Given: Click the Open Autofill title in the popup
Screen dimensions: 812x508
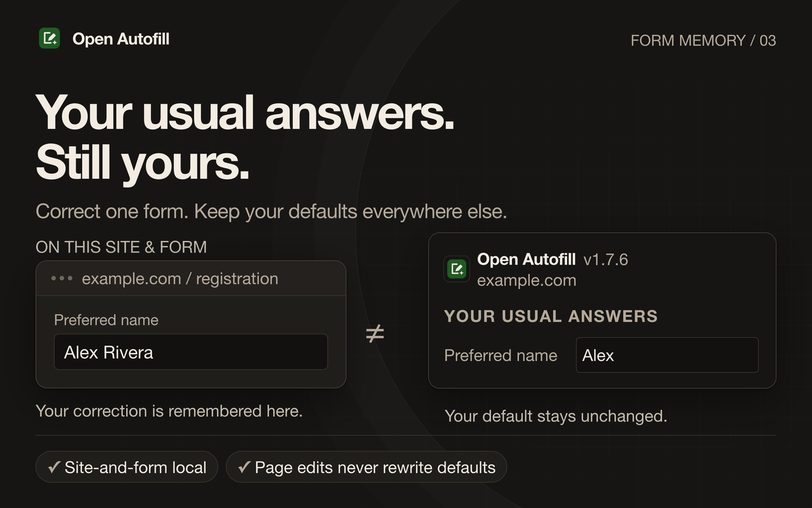Looking at the screenshot, I should [x=526, y=259].
